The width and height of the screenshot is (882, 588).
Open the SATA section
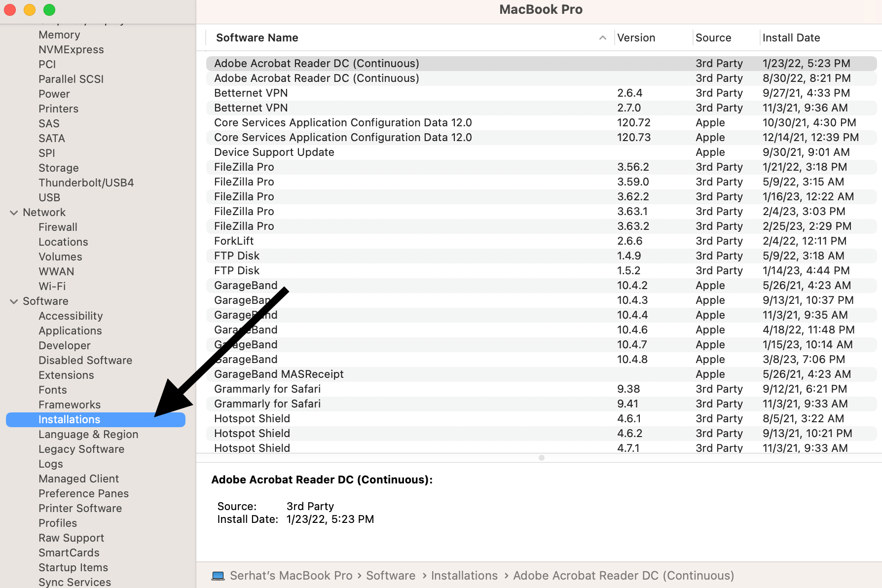52,139
